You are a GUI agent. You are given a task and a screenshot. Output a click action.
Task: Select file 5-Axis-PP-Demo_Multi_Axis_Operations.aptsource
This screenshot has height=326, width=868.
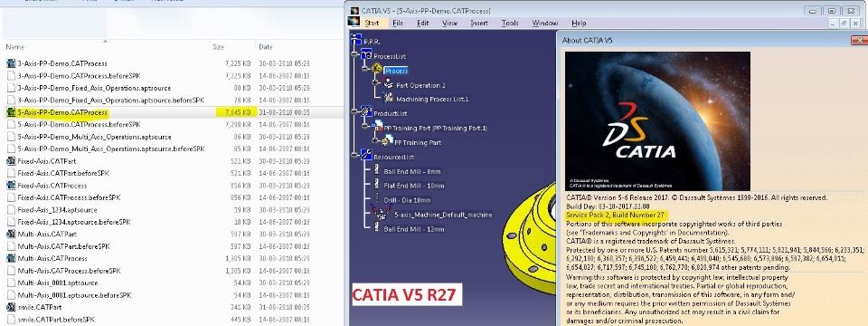tap(94, 137)
